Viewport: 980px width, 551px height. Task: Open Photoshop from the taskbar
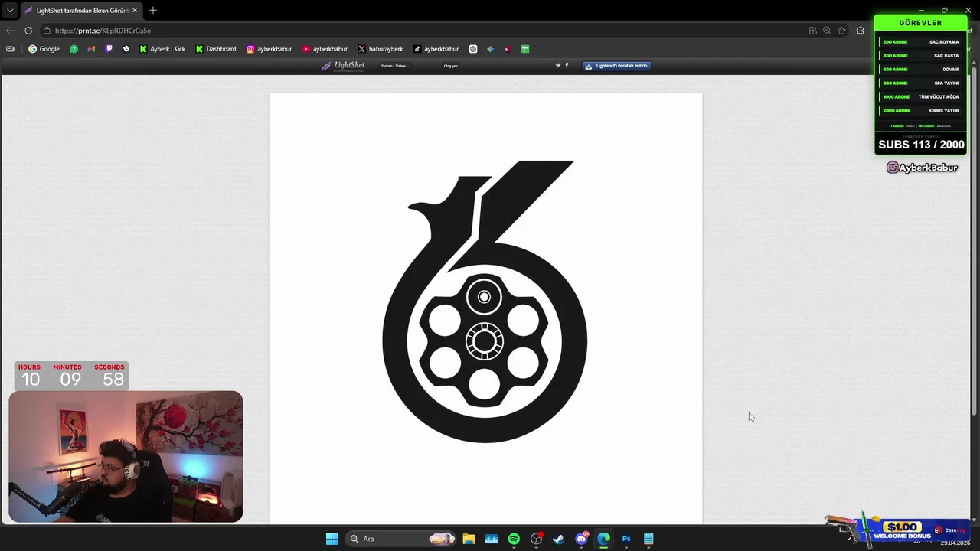pos(626,539)
